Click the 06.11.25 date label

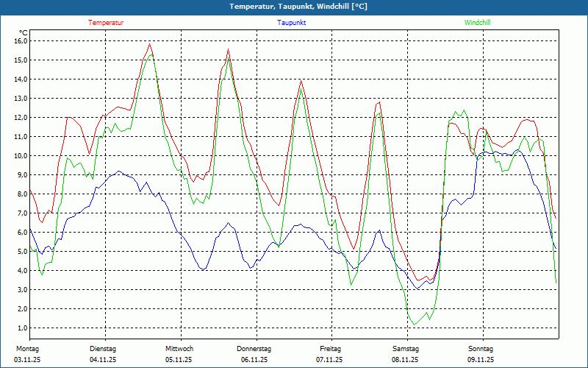pos(254,360)
